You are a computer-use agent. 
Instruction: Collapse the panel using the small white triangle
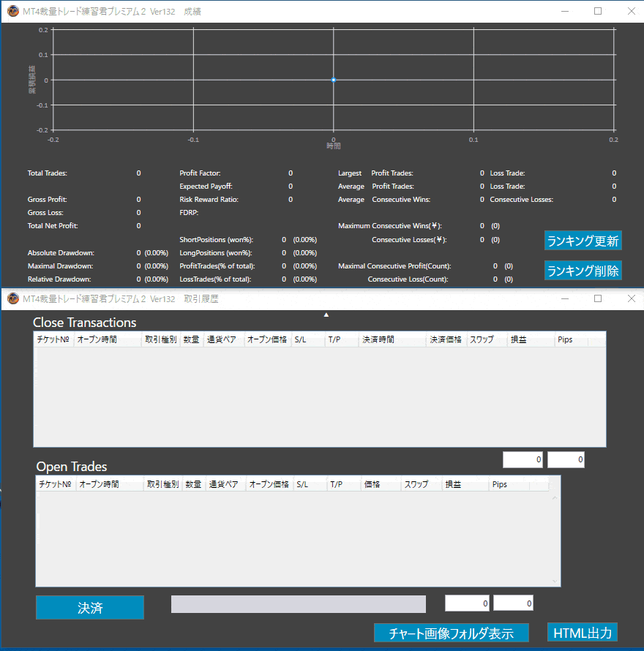326,315
